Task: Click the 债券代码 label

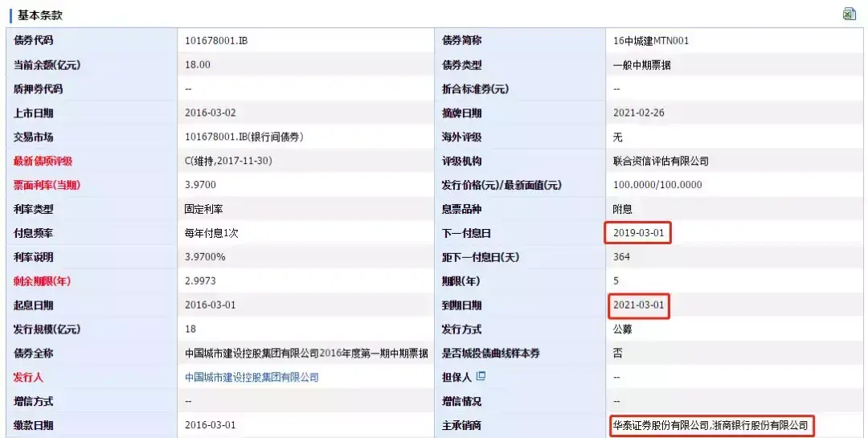Action: click(33, 40)
